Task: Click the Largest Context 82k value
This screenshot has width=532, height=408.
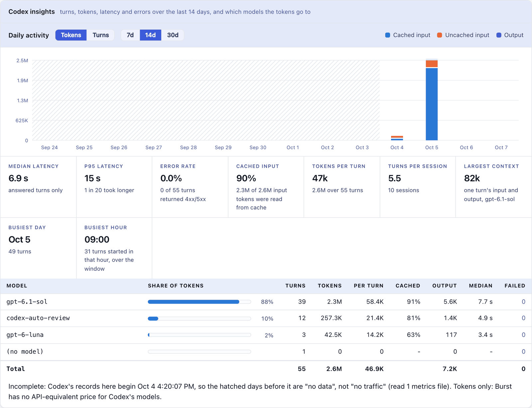Action: (472, 178)
